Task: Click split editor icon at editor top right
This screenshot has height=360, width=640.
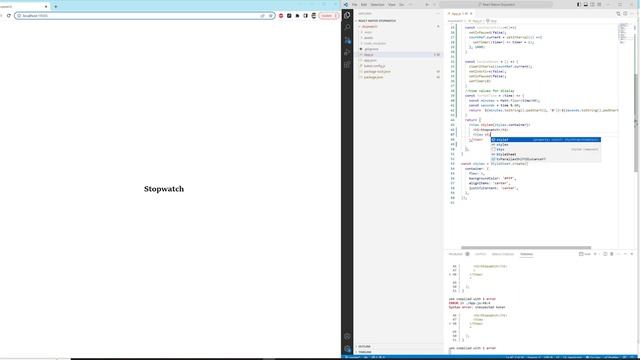Action: point(625,13)
